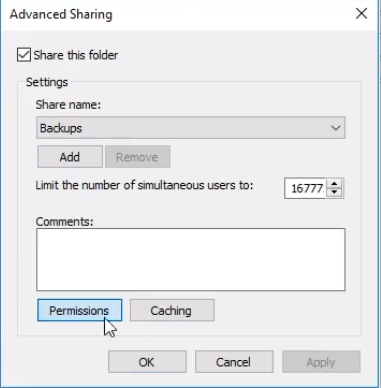This screenshot has width=381, height=388.
Task: Uncheck the Share this folder checkbox
Action: [x=24, y=55]
